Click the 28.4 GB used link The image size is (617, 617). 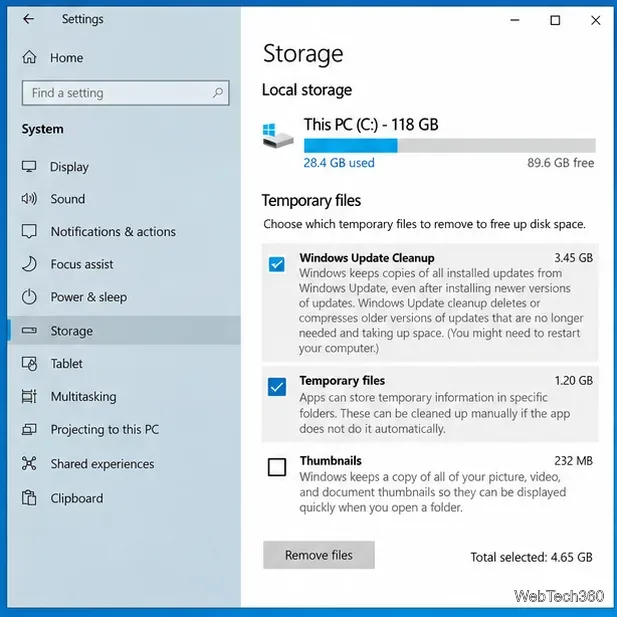tap(339, 163)
